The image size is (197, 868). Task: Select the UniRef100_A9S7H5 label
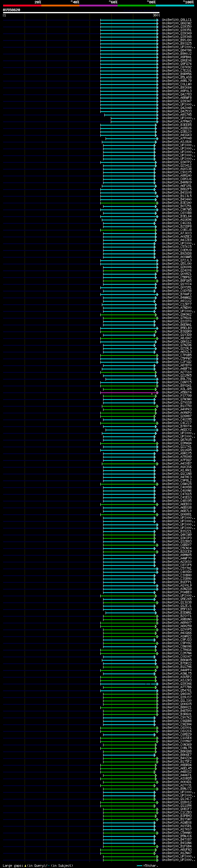click(176, 115)
